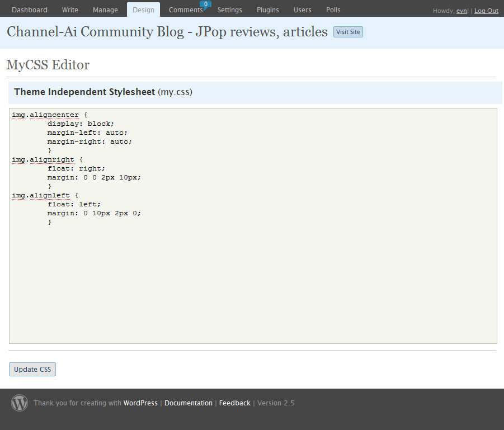This screenshot has width=504, height=430.
Task: Open the Comments section
Action: [186, 10]
